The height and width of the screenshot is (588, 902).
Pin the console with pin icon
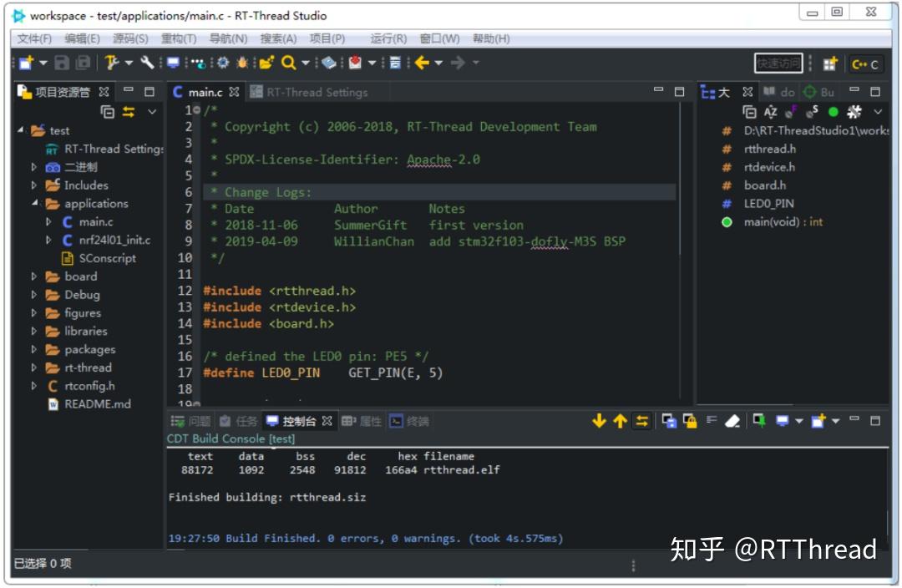[758, 421]
